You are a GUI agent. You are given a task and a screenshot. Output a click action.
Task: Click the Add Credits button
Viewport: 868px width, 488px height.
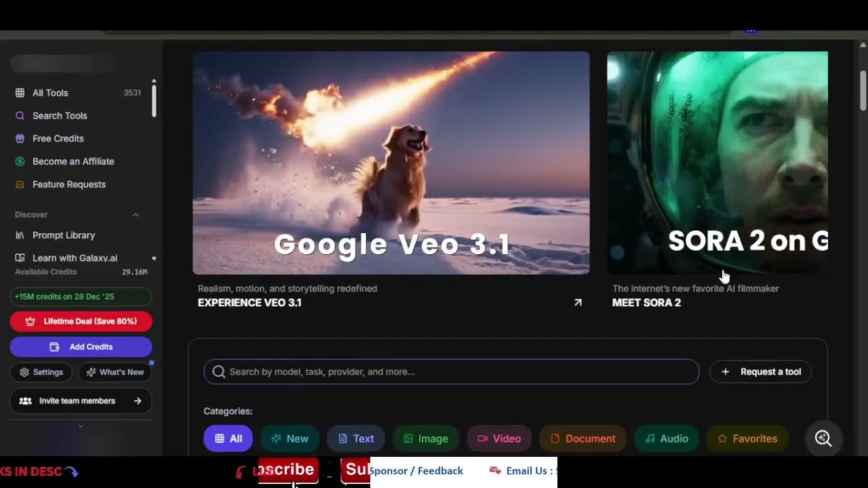[81, 346]
